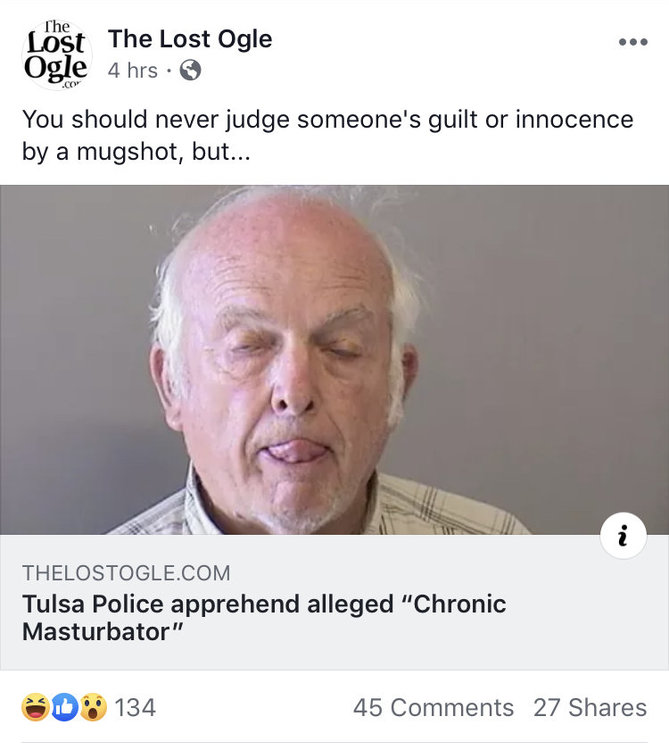Open the THELOSTOGLE.COM domain link
Viewport: 669px width, 750px height.
pyautogui.click(x=126, y=573)
